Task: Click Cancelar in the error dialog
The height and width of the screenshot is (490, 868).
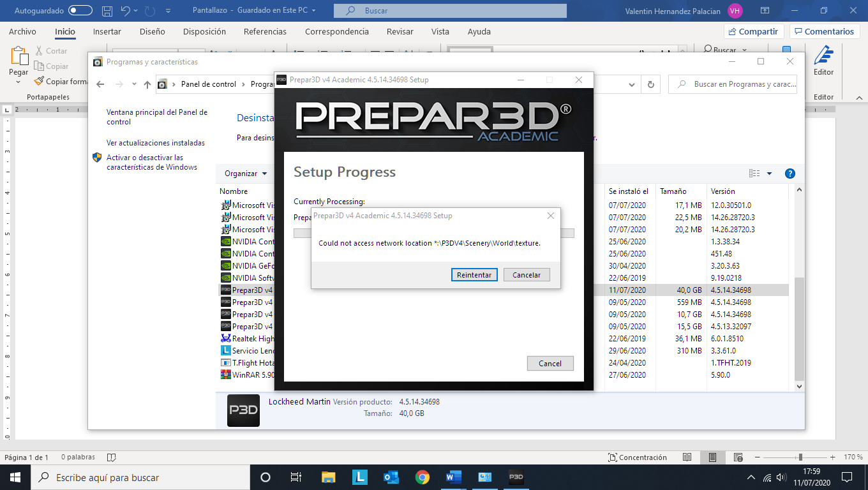Action: (527, 275)
